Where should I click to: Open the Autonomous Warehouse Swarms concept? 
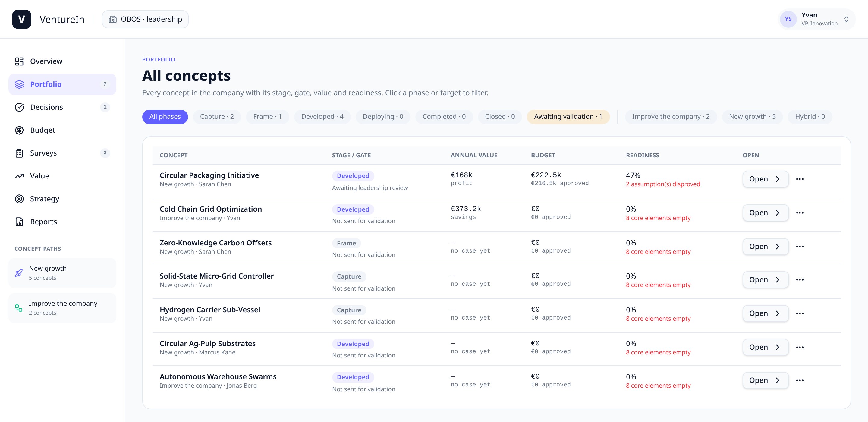(x=765, y=380)
